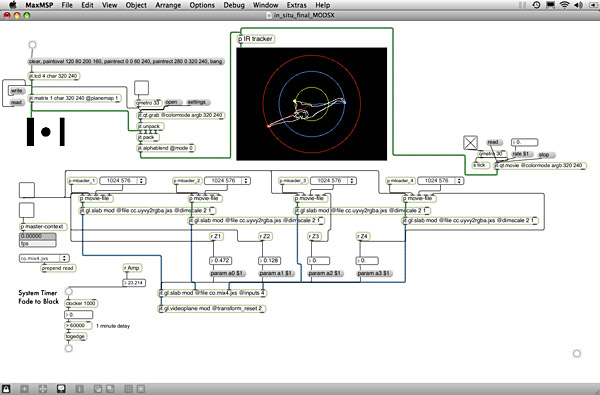Click the settings message box
Viewport: 600px width, 395px height.
[198, 102]
